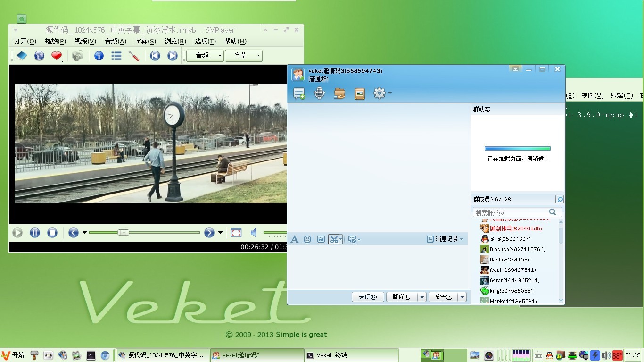
Task: Open the 字幕(S) menu
Action: coord(146,41)
